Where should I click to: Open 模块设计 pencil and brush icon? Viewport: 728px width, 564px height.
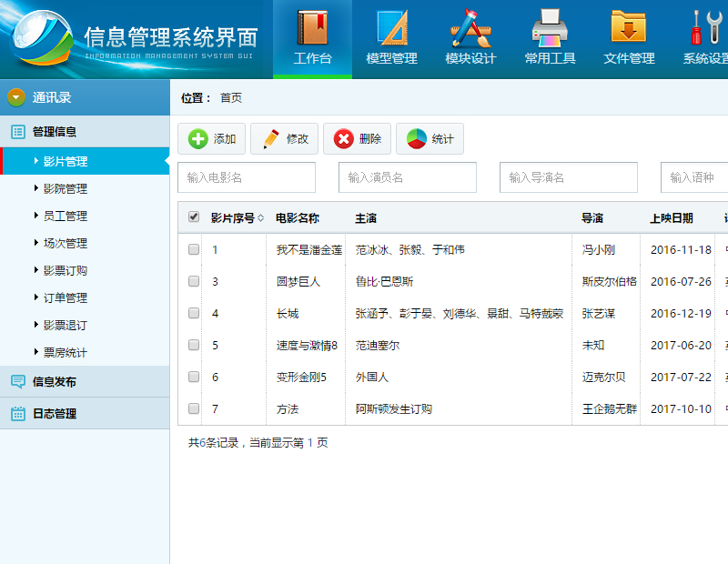[x=470, y=28]
